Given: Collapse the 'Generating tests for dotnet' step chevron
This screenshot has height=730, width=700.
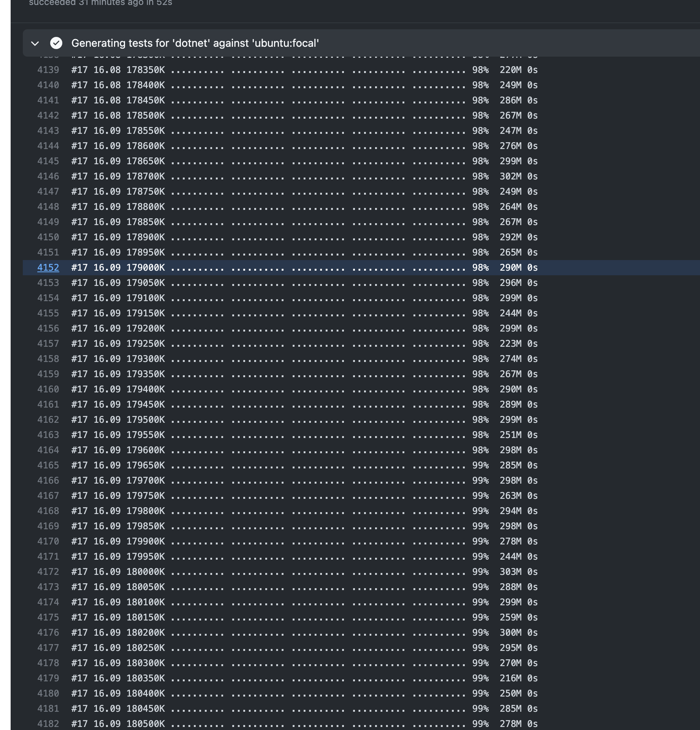Looking at the screenshot, I should (35, 43).
